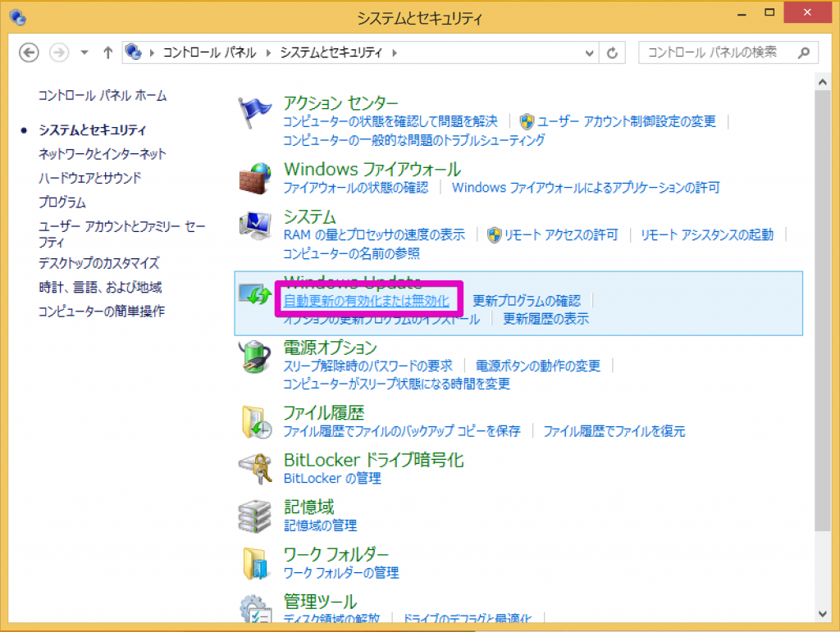Open the Windows ファイアウォール heading
Viewport: 840px width, 632px height.
(372, 169)
